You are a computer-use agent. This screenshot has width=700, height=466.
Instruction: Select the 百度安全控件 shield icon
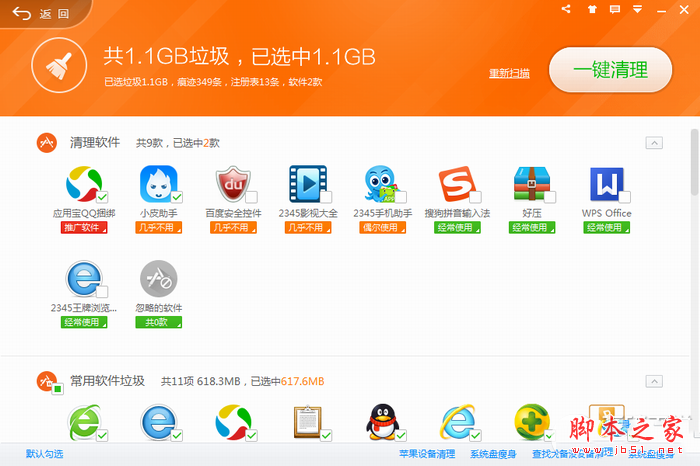(233, 184)
